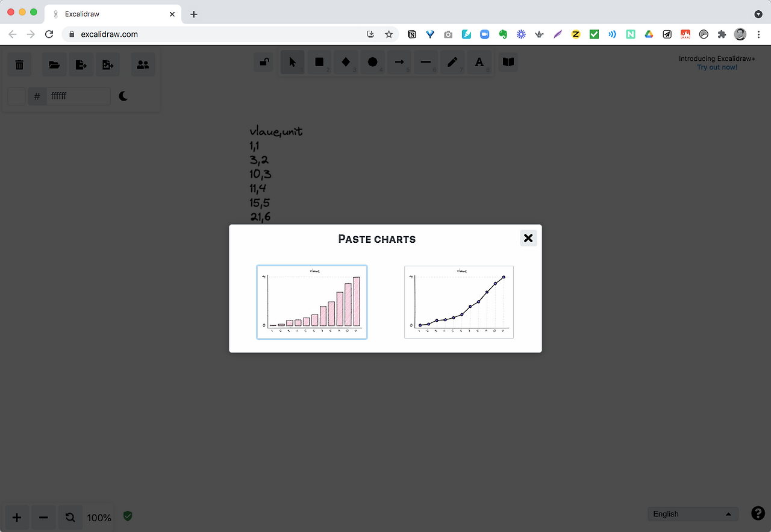The width and height of the screenshot is (771, 532).
Task: Select the Text tool
Action: pyautogui.click(x=479, y=62)
